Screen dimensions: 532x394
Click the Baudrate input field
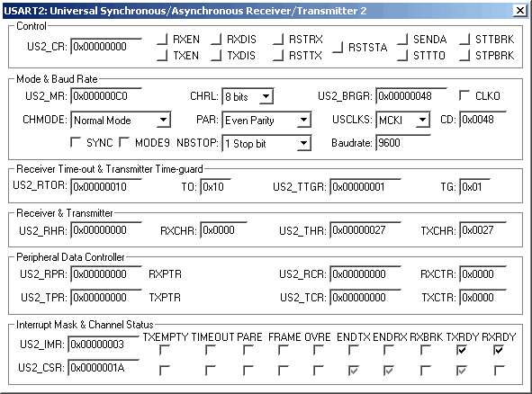[x=403, y=143]
